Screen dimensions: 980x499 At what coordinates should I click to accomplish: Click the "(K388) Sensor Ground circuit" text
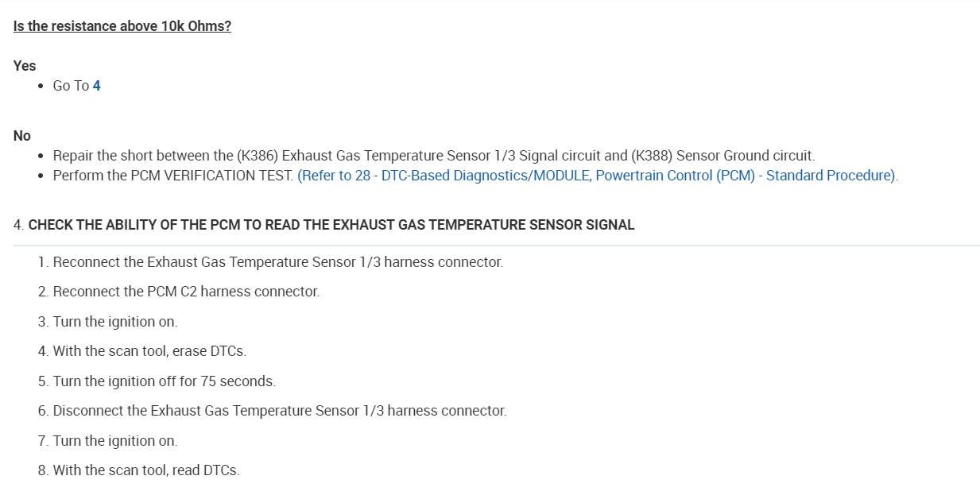(x=722, y=156)
